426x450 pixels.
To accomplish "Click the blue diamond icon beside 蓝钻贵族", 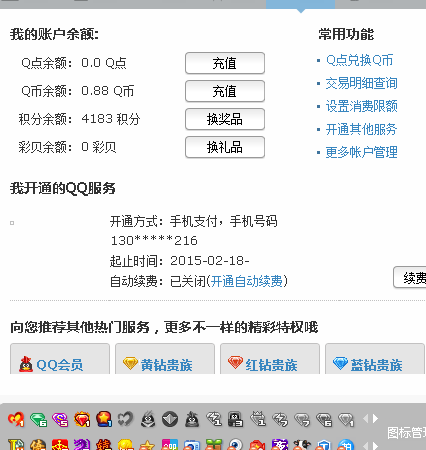I will 340,363.
